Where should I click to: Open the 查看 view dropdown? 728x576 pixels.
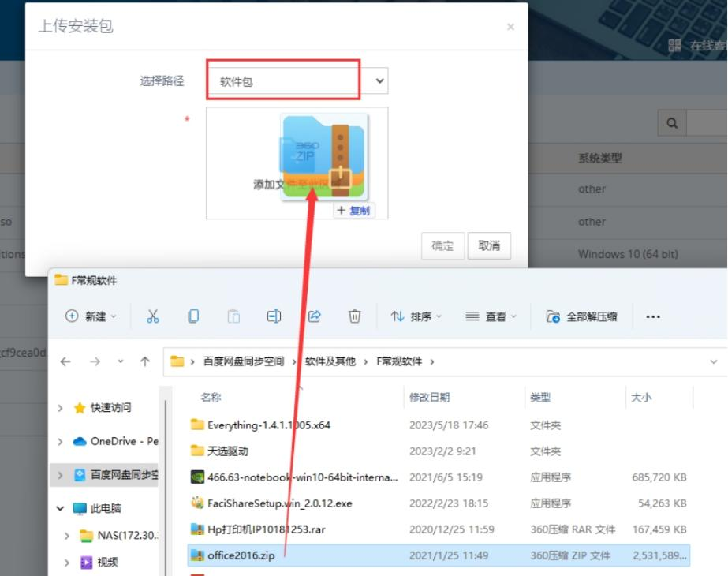click(x=491, y=316)
